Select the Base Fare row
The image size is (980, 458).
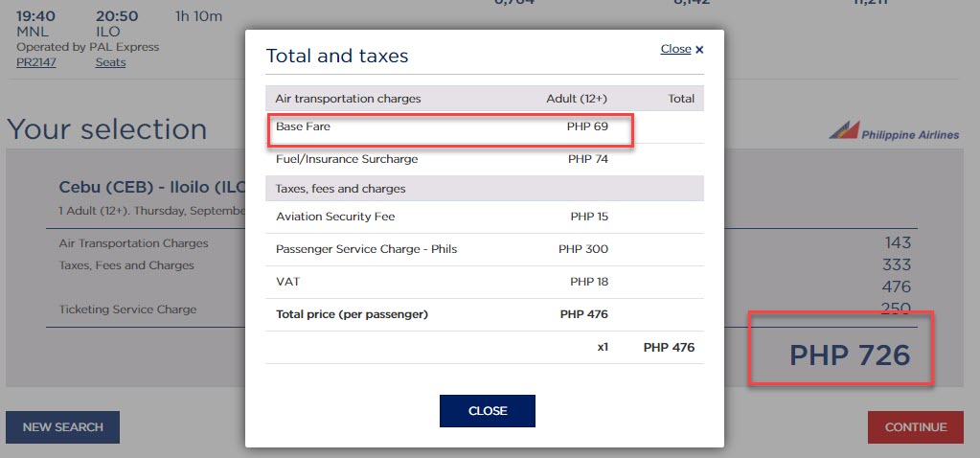485,126
